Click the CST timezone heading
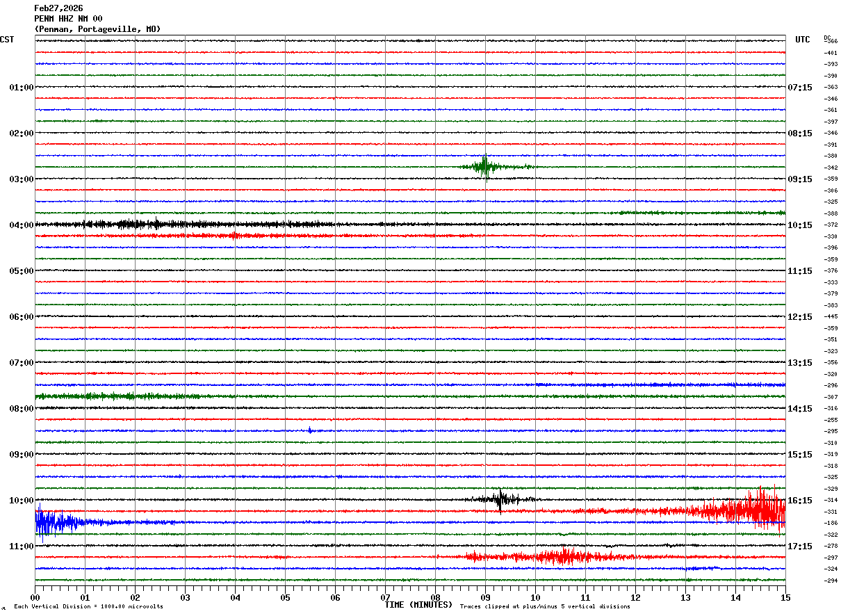The width and height of the screenshot is (841, 616). coord(7,40)
